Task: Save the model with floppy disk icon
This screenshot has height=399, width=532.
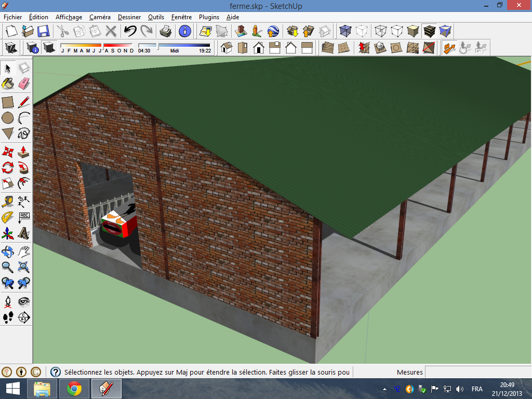Action: point(44,31)
